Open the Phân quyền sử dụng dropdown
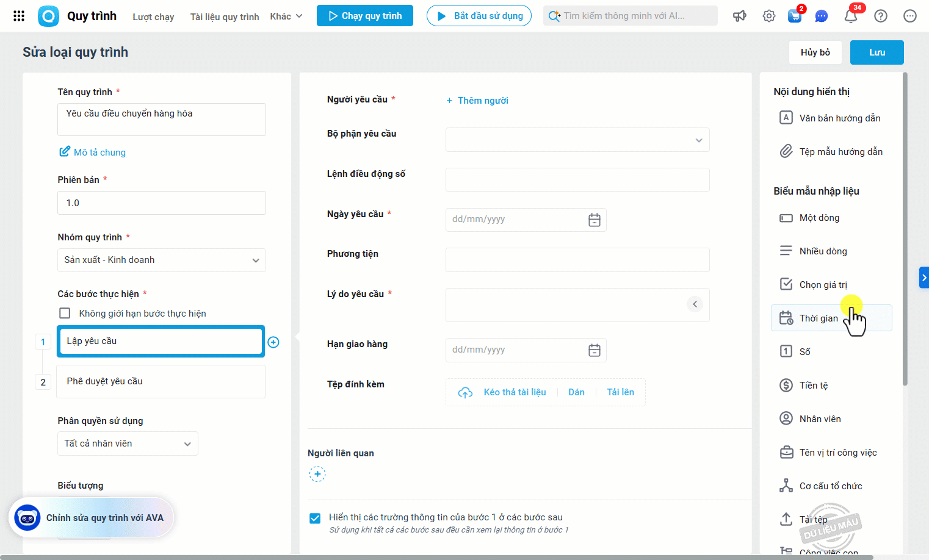 point(128,443)
